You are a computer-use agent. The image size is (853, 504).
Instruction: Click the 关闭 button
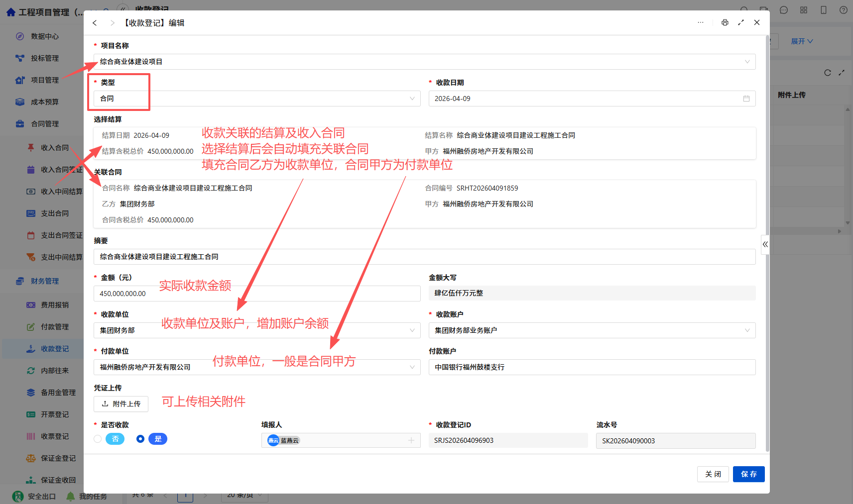(713, 474)
